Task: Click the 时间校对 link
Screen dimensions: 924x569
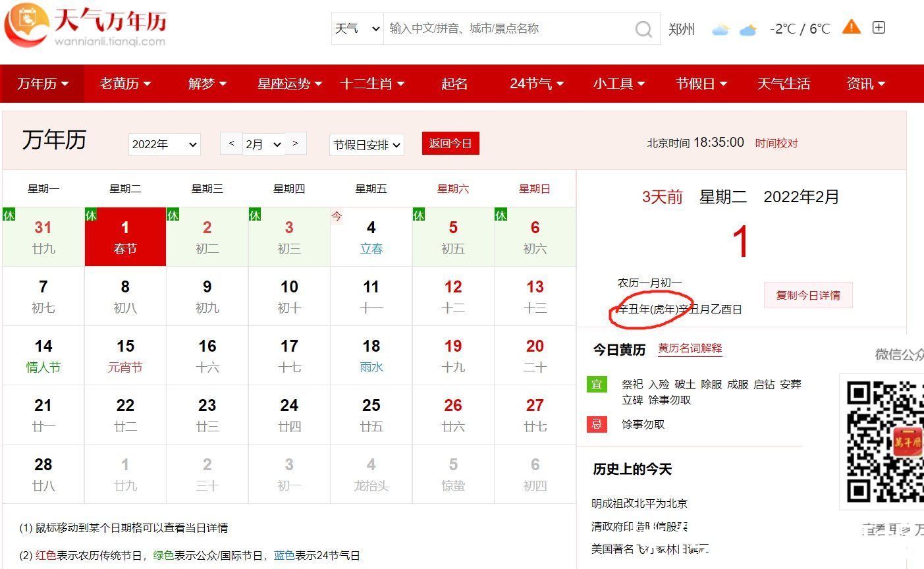Action: [776, 143]
